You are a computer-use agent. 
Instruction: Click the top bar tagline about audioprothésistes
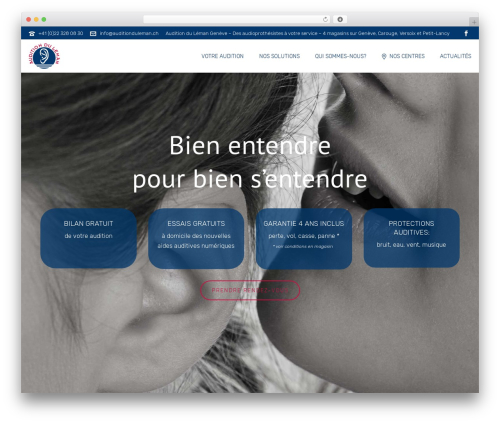click(307, 33)
